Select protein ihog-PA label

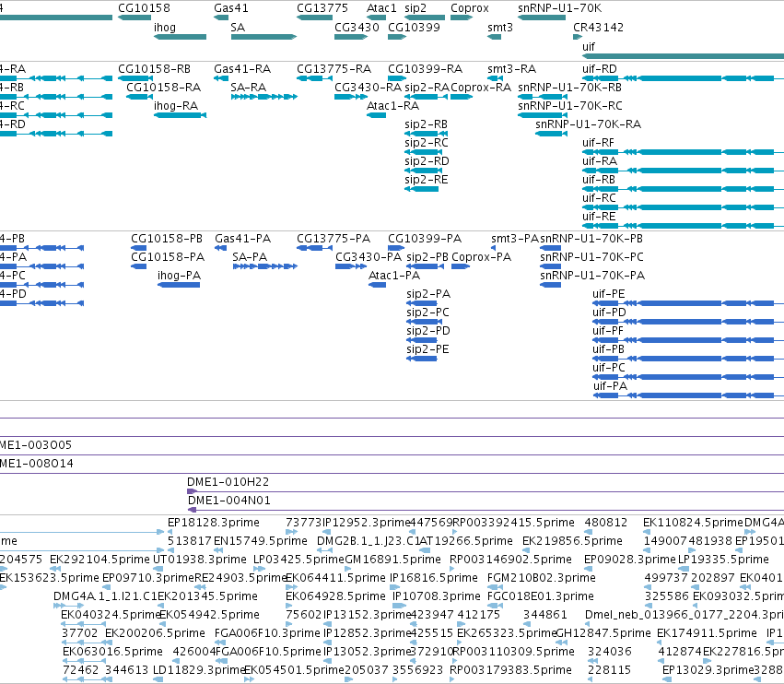pos(179,276)
